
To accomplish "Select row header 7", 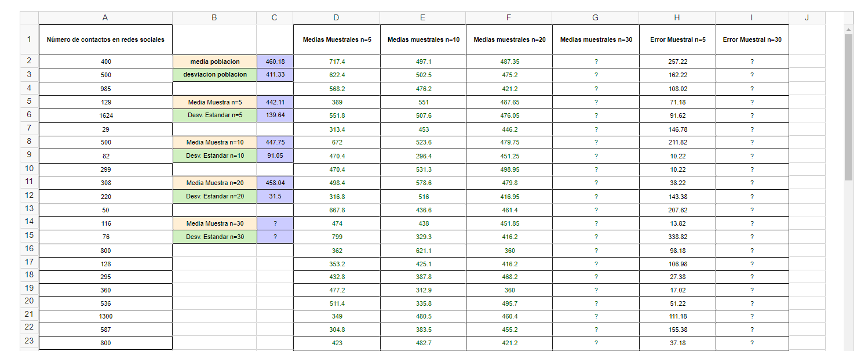I will pyautogui.click(x=29, y=129).
